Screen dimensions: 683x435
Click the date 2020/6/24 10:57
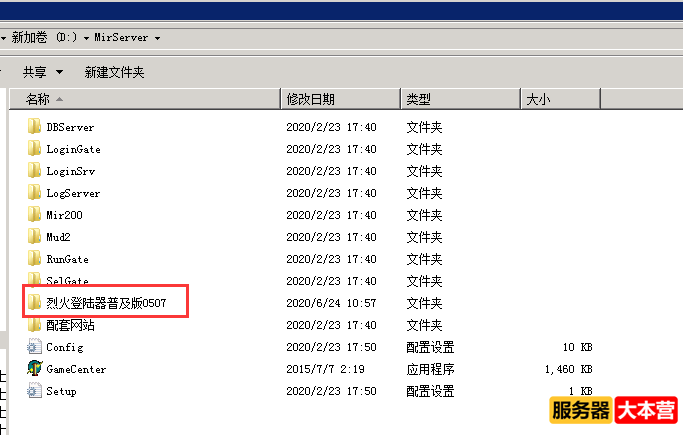(x=331, y=303)
